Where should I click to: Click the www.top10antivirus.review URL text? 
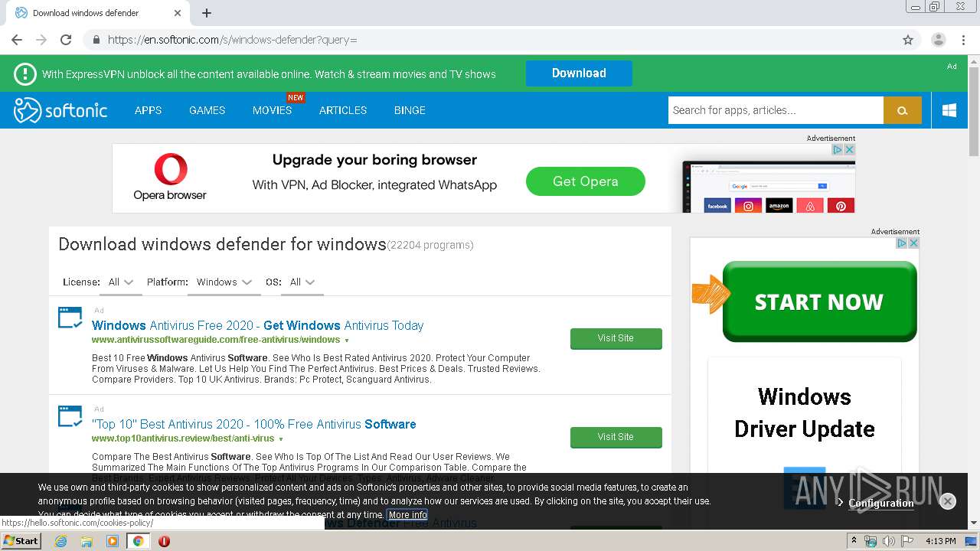pos(183,439)
